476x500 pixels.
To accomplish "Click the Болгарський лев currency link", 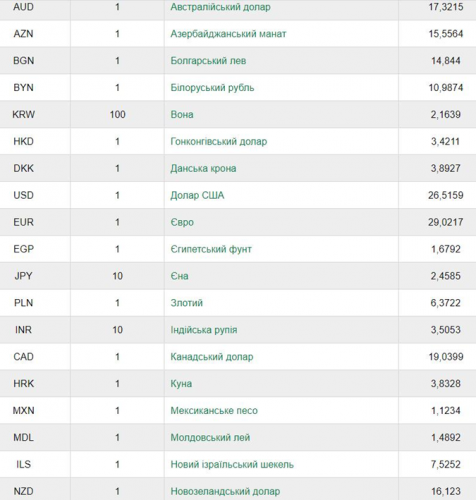I will coord(208,61).
